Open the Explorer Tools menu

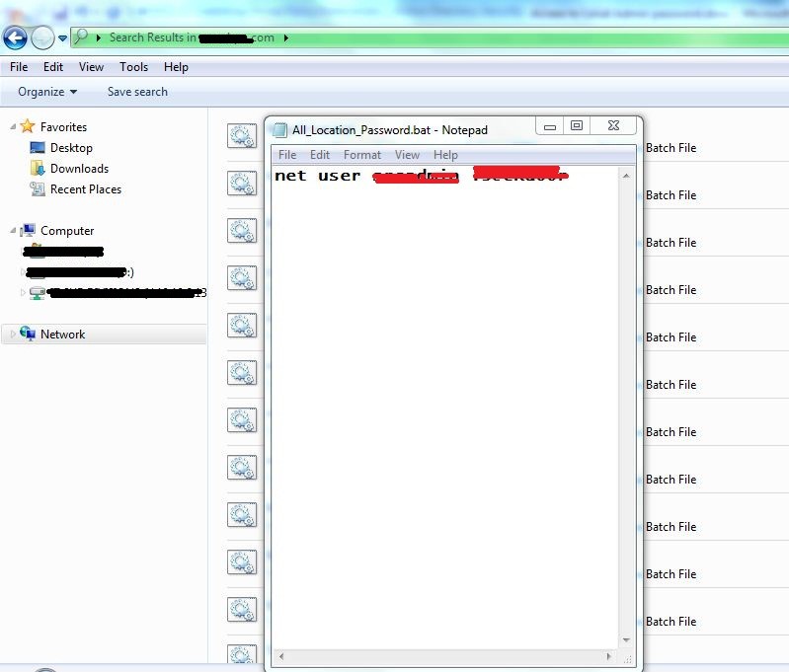click(133, 67)
